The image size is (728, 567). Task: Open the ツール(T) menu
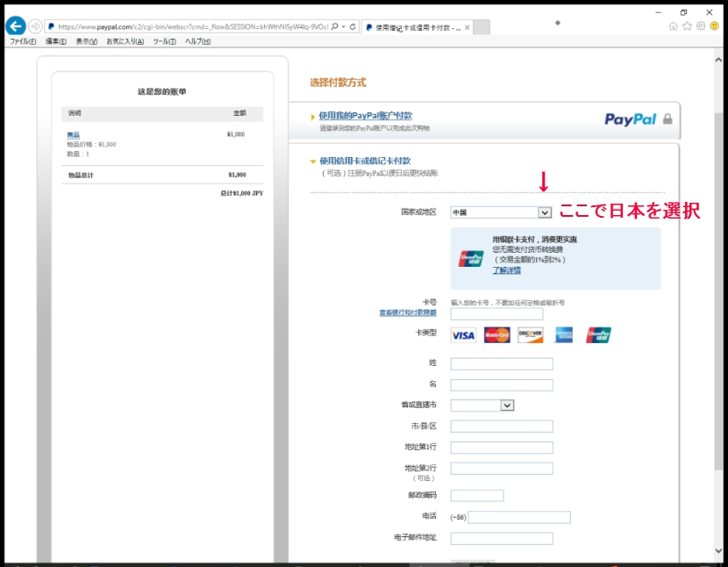(x=164, y=41)
